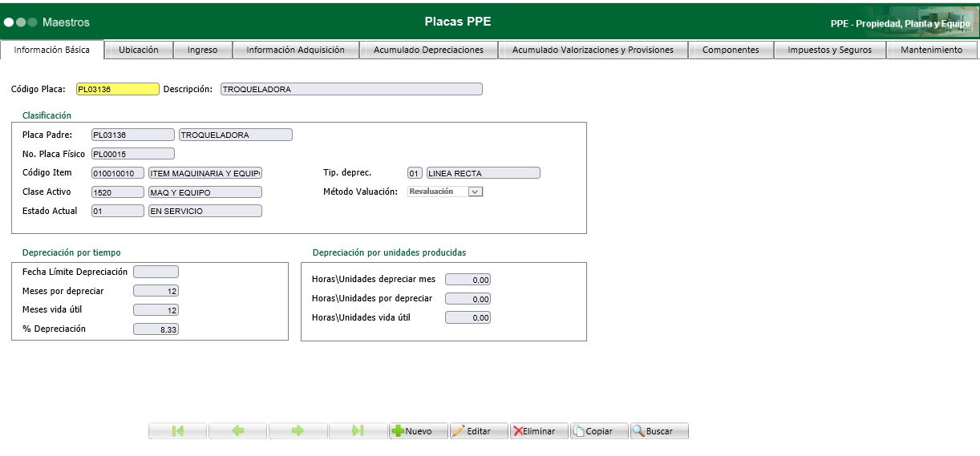Click the Maestros header label

(x=66, y=22)
